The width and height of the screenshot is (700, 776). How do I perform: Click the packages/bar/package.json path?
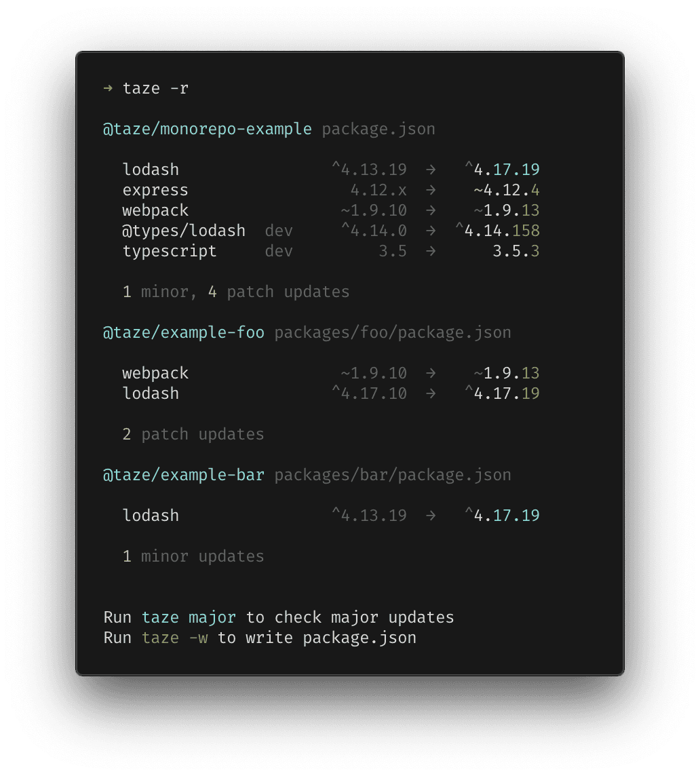click(393, 475)
